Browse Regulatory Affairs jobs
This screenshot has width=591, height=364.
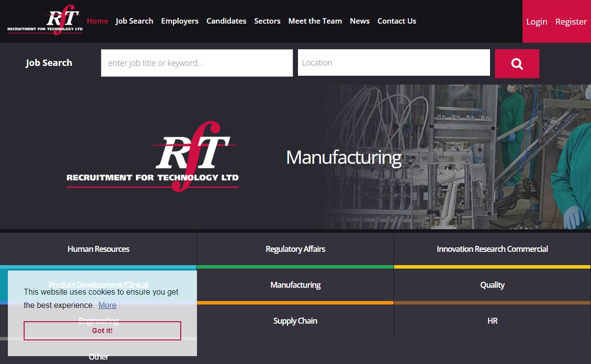tap(295, 249)
